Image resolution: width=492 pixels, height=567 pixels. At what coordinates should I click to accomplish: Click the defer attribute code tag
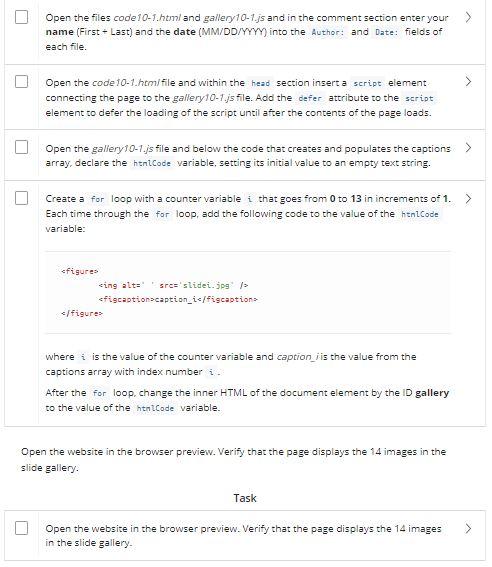click(x=310, y=98)
